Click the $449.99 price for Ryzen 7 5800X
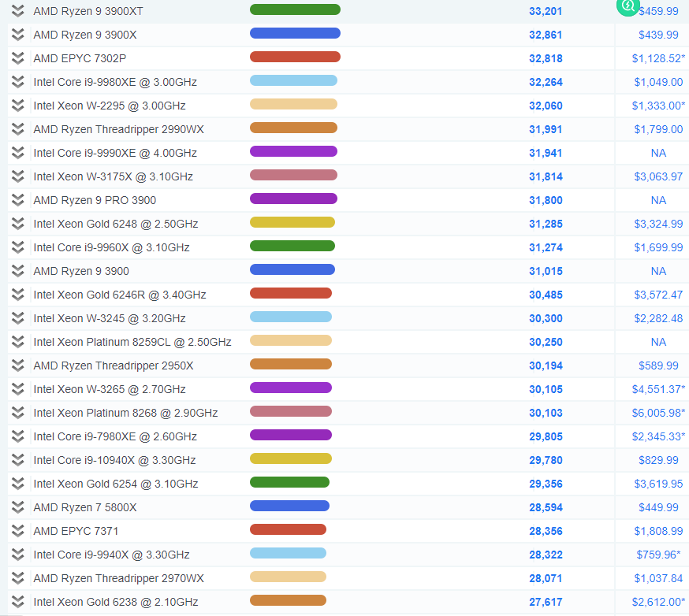 coord(658,507)
